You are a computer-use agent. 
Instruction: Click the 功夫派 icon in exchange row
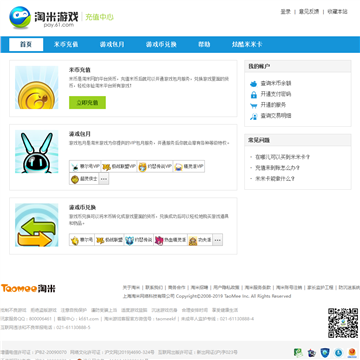(x=193, y=240)
